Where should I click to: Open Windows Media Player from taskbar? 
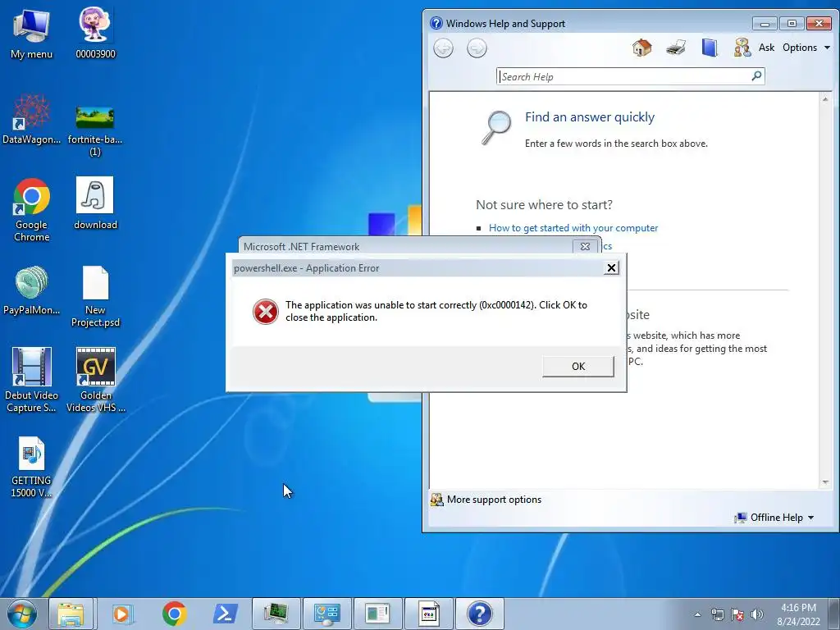point(123,614)
